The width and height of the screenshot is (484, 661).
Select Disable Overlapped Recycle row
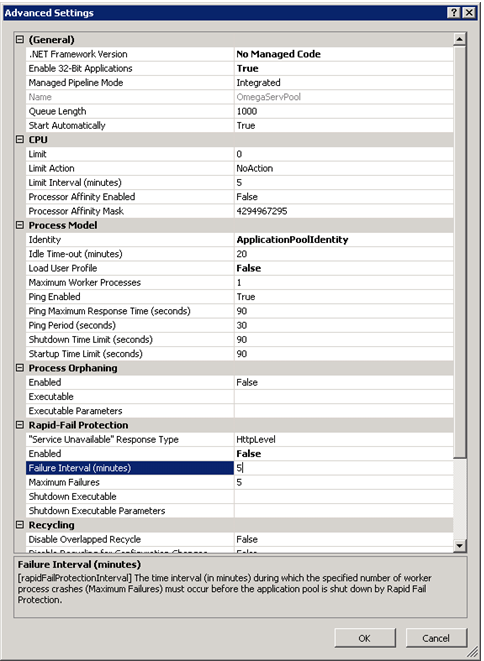[239, 539]
